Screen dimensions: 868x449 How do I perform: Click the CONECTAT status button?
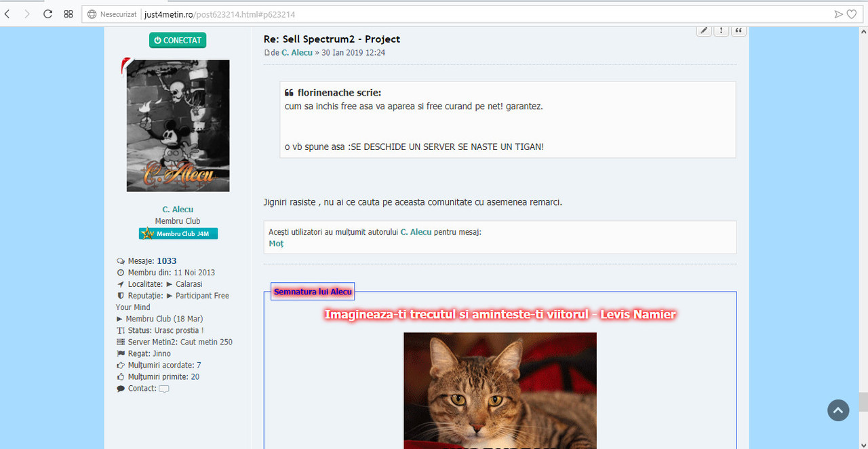[x=178, y=40]
